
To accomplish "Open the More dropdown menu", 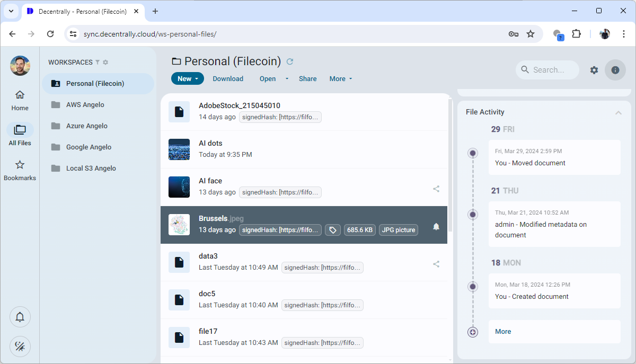I will (x=340, y=79).
